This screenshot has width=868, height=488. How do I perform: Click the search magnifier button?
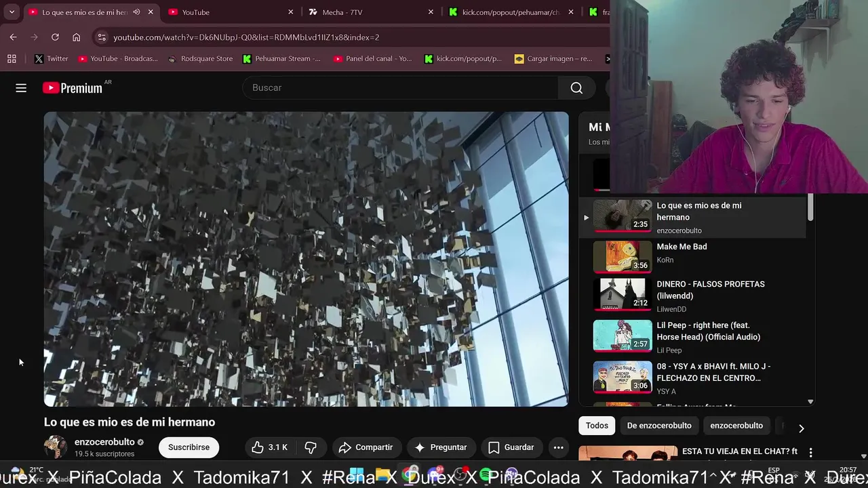[576, 87]
